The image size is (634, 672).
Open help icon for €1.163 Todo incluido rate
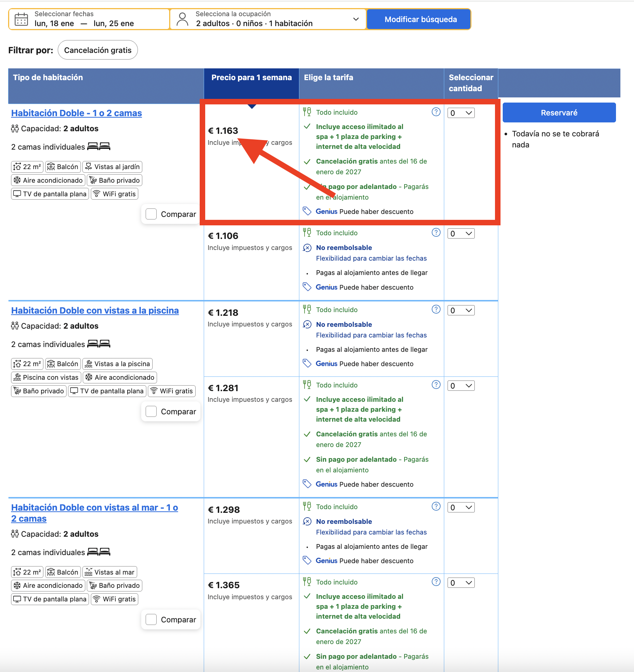tap(436, 112)
